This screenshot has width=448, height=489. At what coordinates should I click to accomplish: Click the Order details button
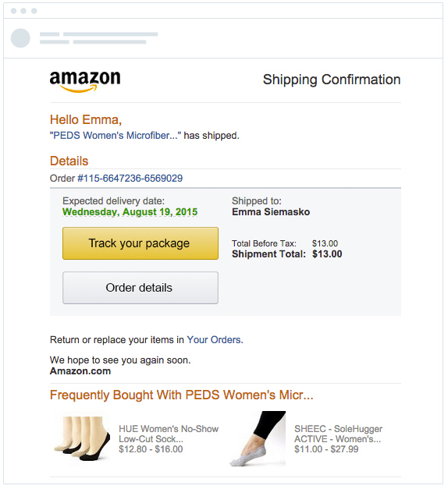point(140,288)
